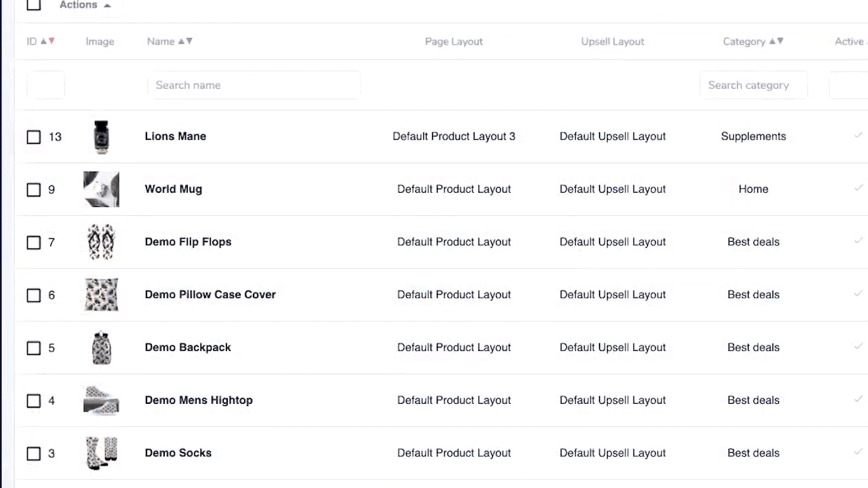
Task: Open the World Mug product name
Action: point(174,189)
